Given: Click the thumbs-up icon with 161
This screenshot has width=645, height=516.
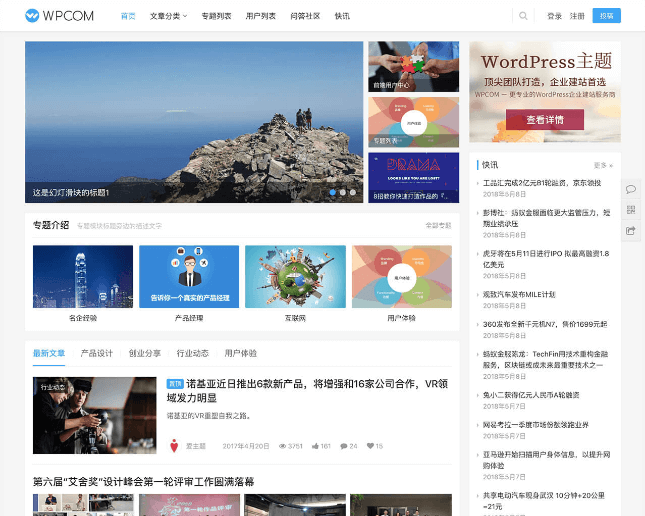Looking at the screenshot, I should click(315, 446).
